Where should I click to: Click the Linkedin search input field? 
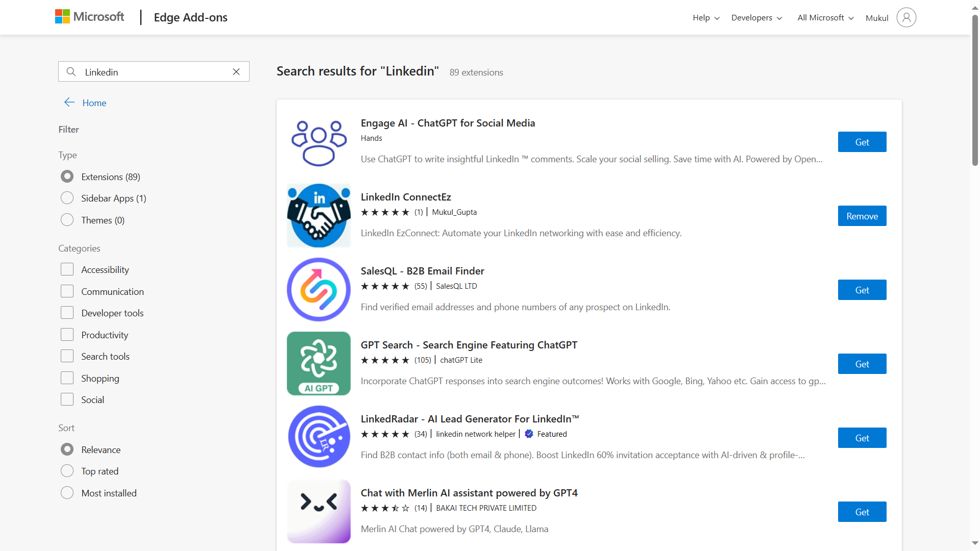[154, 72]
